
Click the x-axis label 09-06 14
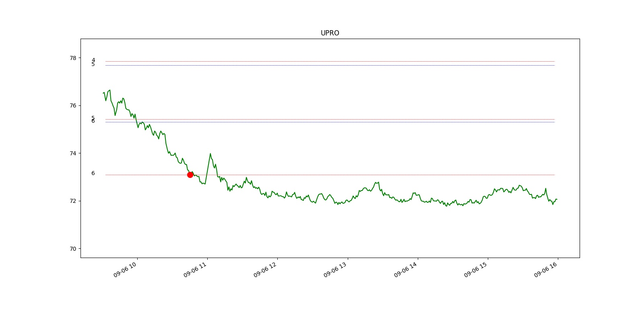point(406,269)
